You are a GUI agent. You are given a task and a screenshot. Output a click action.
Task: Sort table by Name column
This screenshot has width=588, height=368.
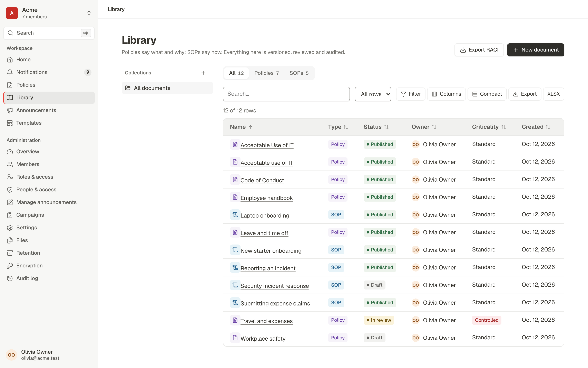tap(241, 127)
